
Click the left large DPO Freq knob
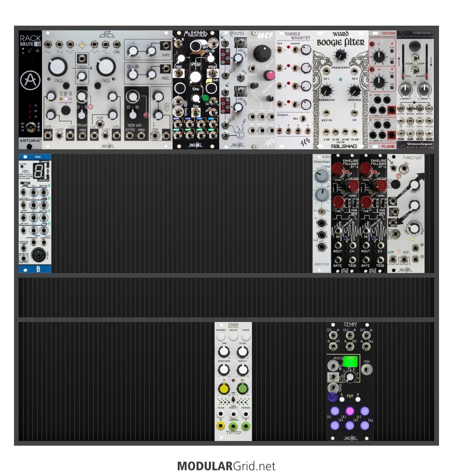(x=58, y=67)
